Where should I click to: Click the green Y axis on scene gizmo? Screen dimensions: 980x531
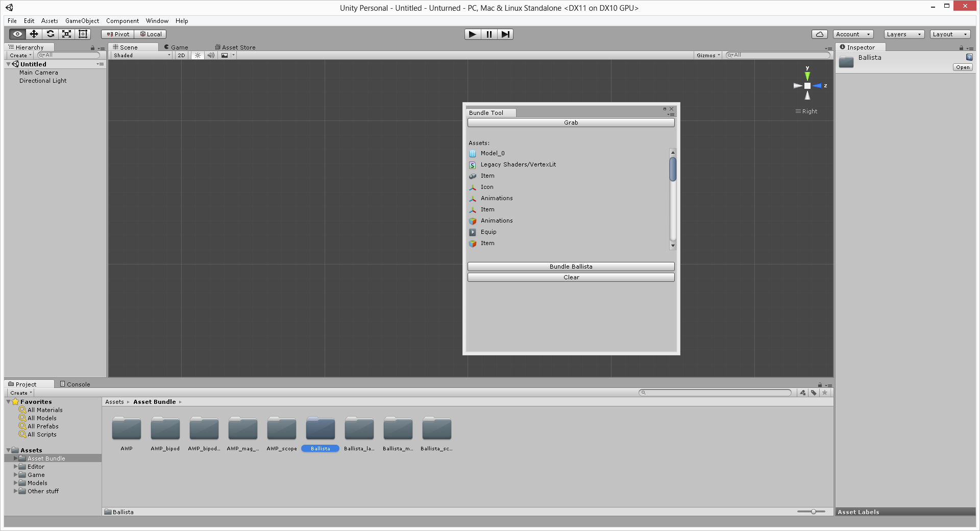point(807,75)
